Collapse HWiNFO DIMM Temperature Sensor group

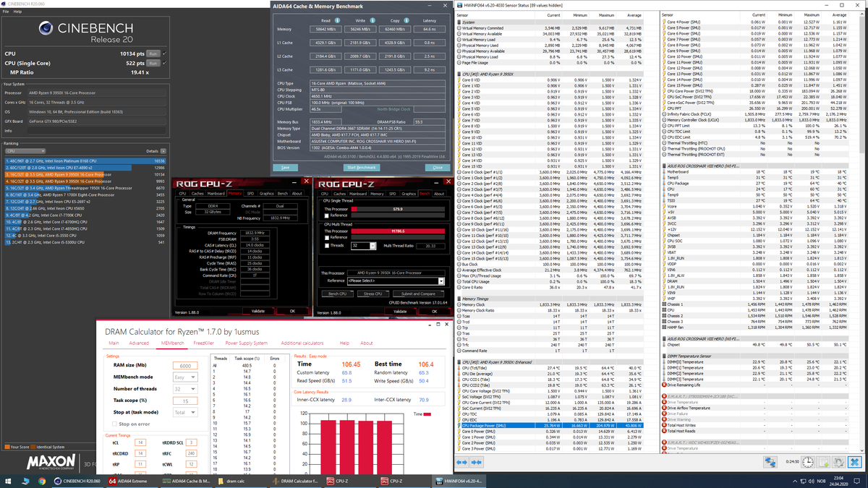click(664, 356)
